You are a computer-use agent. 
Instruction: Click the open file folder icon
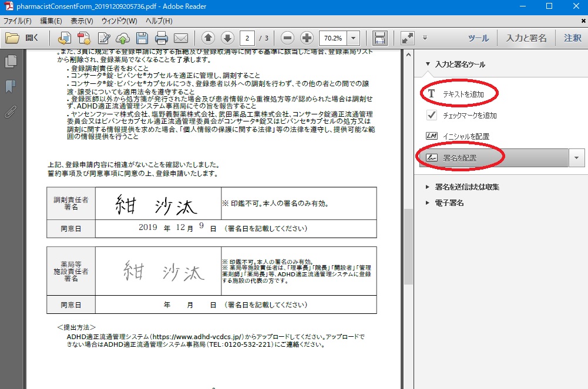pyautogui.click(x=12, y=38)
